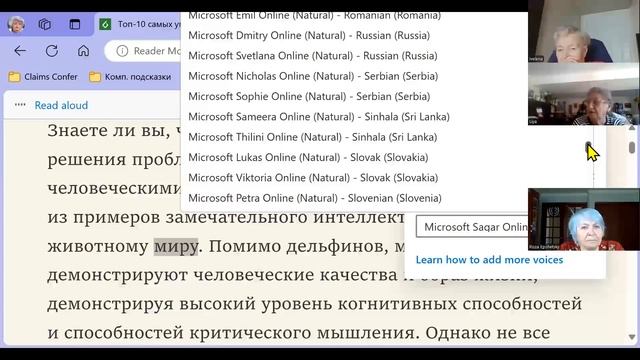
Task: Click the middle participant video thumbnail
Action: click(584, 94)
